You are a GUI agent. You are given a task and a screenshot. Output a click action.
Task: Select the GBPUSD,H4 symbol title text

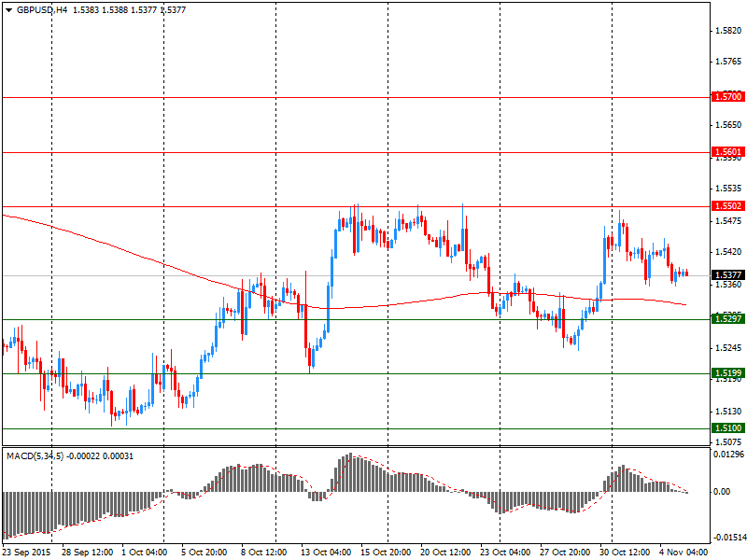coord(42,9)
